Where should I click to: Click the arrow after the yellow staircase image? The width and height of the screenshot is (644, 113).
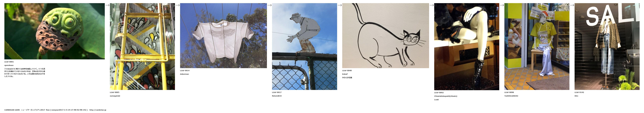coord(177,5)
